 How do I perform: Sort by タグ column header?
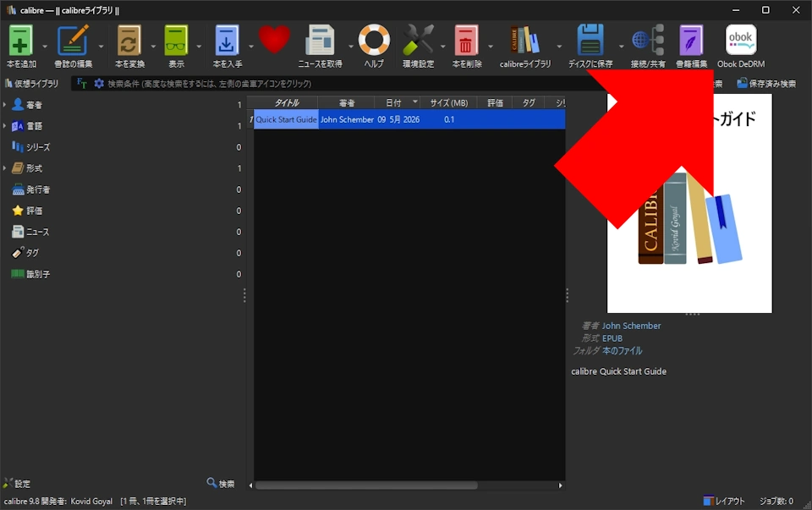(528, 102)
